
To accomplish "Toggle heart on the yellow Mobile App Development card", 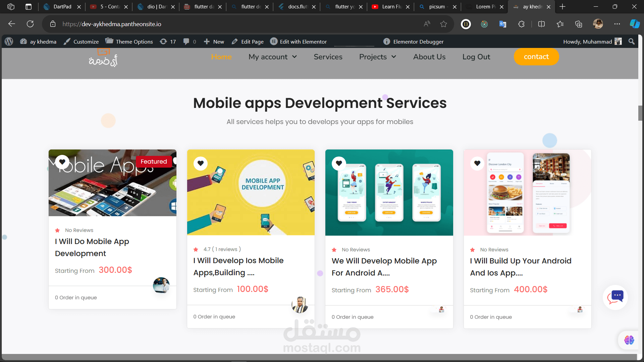I will [201, 163].
